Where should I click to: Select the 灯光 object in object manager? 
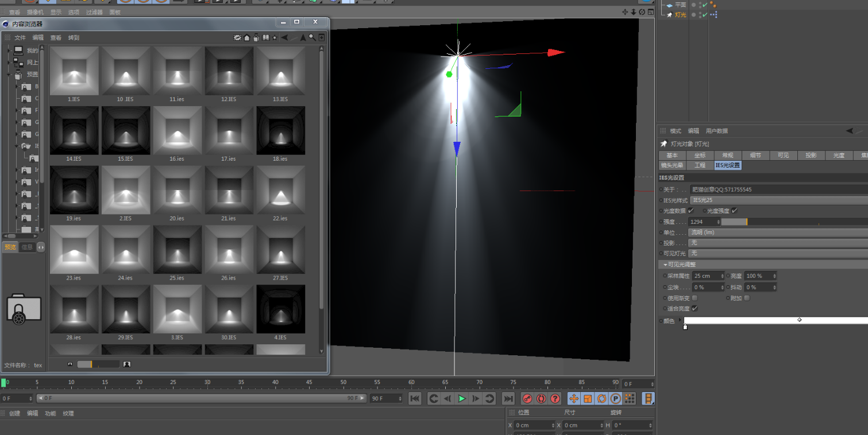tap(680, 14)
